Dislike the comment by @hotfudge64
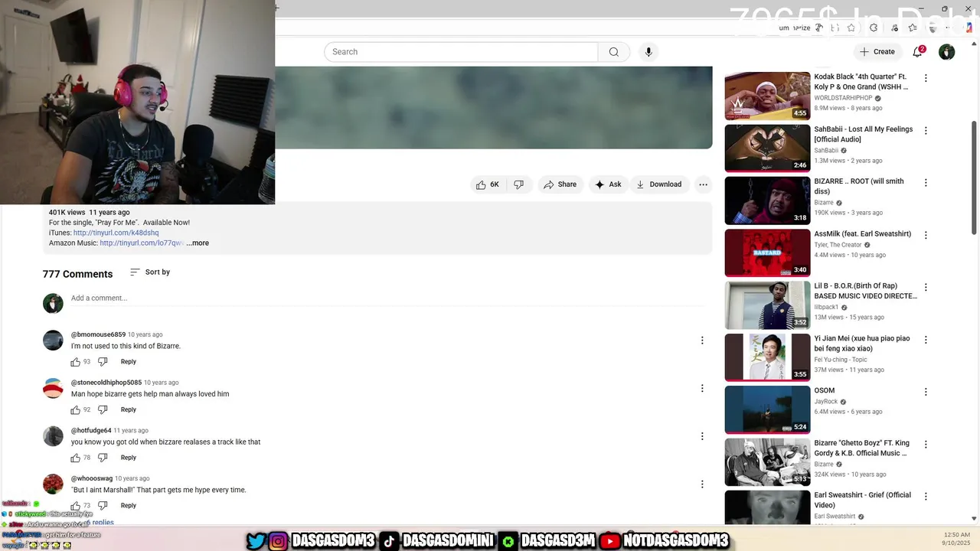The width and height of the screenshot is (980, 551). (x=103, y=458)
